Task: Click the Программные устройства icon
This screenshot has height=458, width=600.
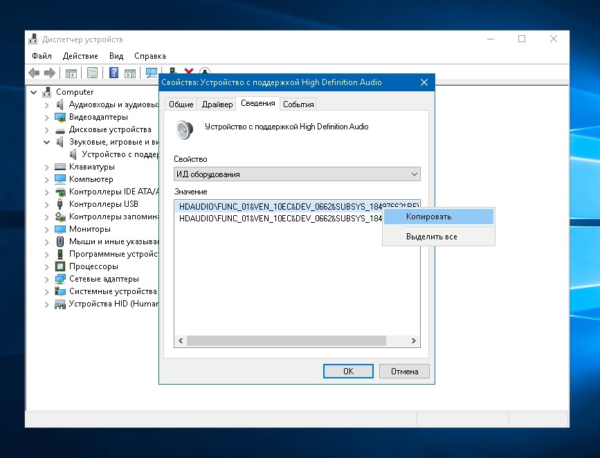Action: point(60,254)
